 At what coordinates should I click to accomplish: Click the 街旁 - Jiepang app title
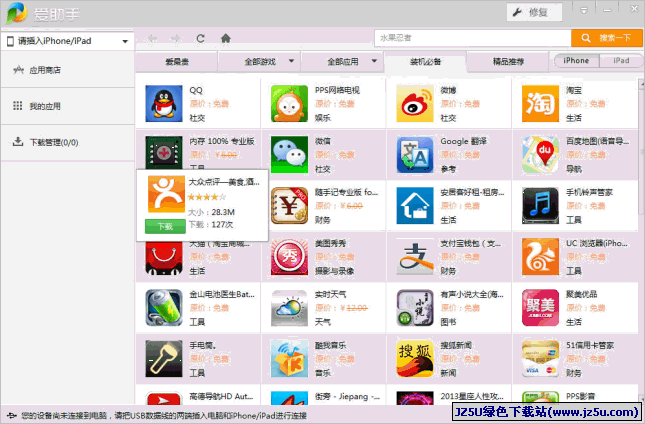(x=347, y=396)
